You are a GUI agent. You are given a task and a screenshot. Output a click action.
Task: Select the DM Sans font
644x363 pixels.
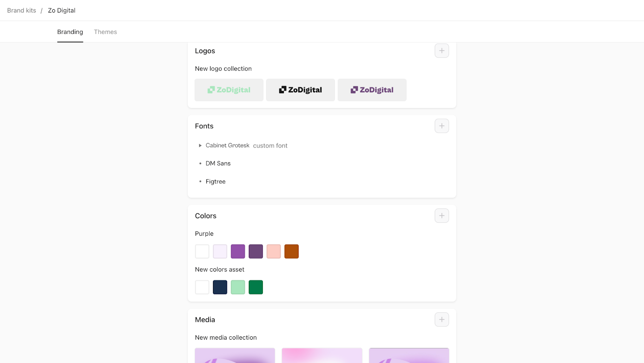(x=218, y=164)
